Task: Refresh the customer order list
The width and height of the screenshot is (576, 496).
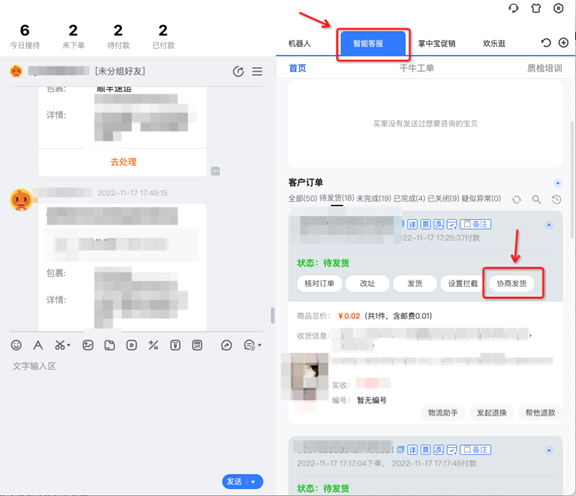Action: coord(517,200)
